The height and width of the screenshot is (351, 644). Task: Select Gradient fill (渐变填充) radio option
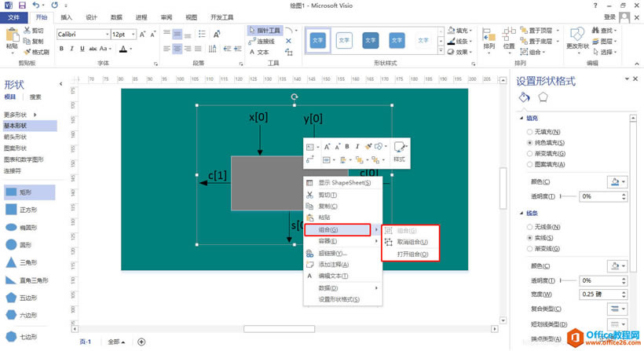point(529,154)
